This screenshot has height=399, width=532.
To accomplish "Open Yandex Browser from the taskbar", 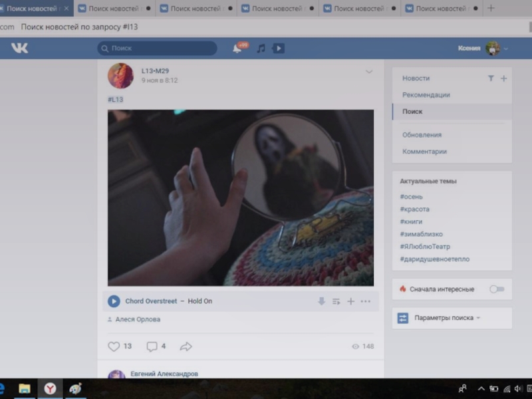I will point(51,388).
